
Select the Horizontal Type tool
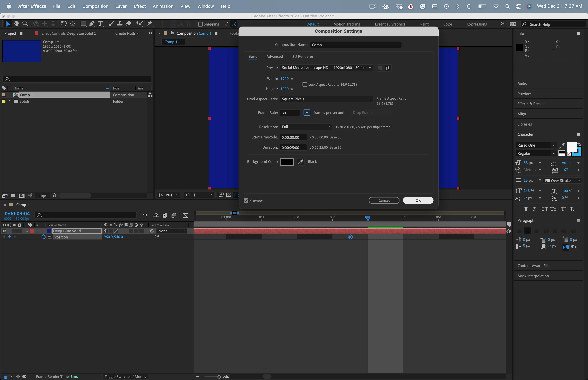[100, 24]
